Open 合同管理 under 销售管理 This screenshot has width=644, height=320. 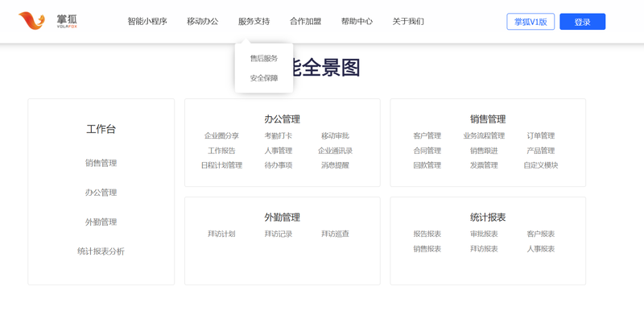coord(427,151)
